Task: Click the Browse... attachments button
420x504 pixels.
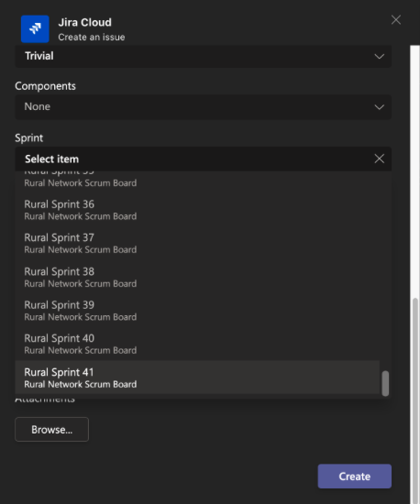Action: click(x=51, y=430)
